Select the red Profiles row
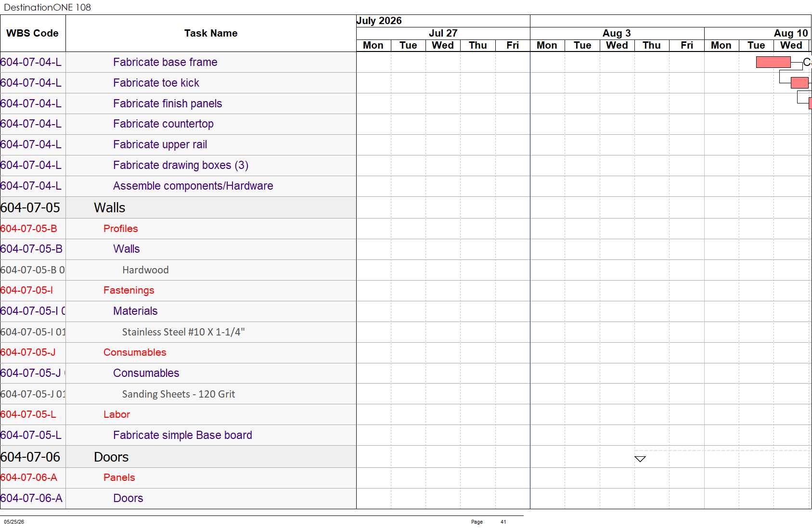 178,229
